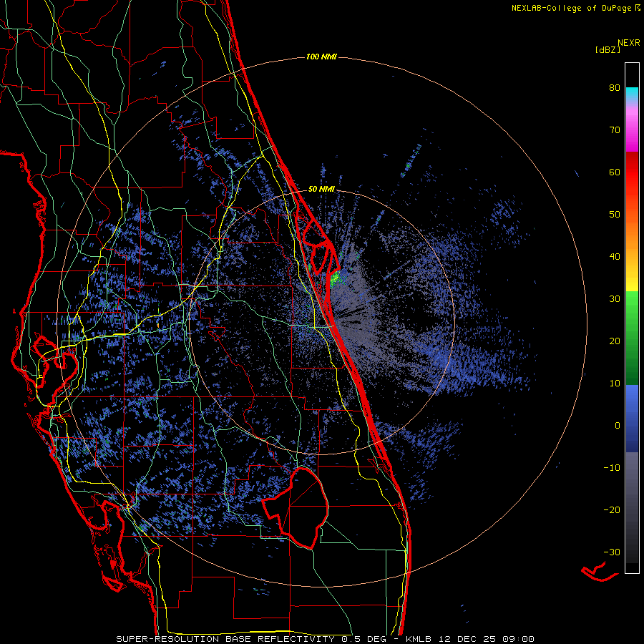Image resolution: width=644 pixels, height=644 pixels.
Task: Click the Super-Resolution Base Reflectivity caption
Action: pos(325,639)
